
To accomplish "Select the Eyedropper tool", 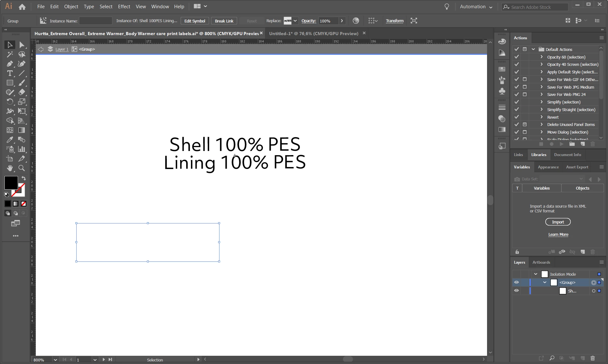I will [10, 140].
